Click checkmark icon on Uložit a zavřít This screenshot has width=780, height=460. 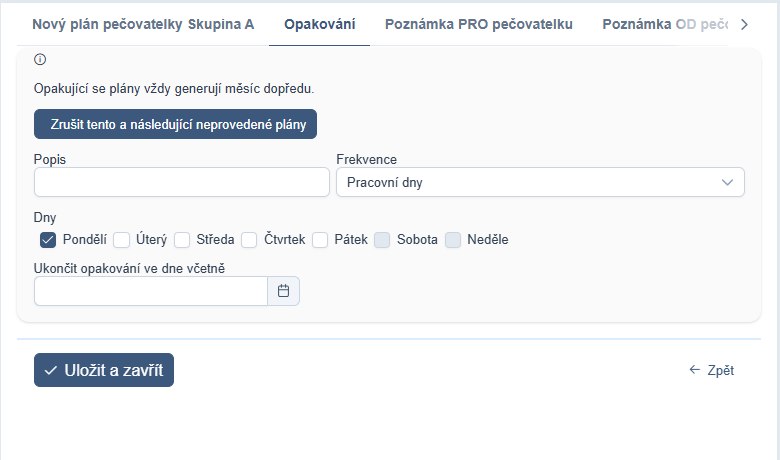pos(50,370)
